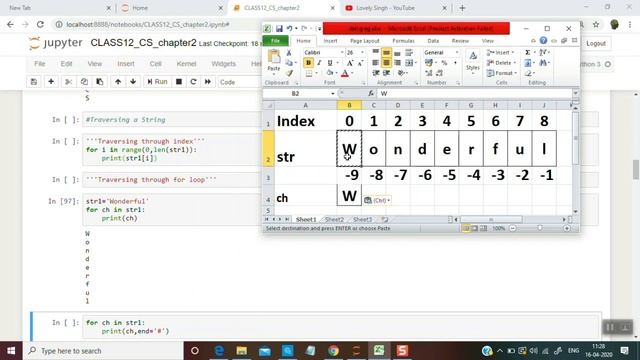Open the General number format dropdown
This screenshot has width=640, height=360.
coord(457,53)
